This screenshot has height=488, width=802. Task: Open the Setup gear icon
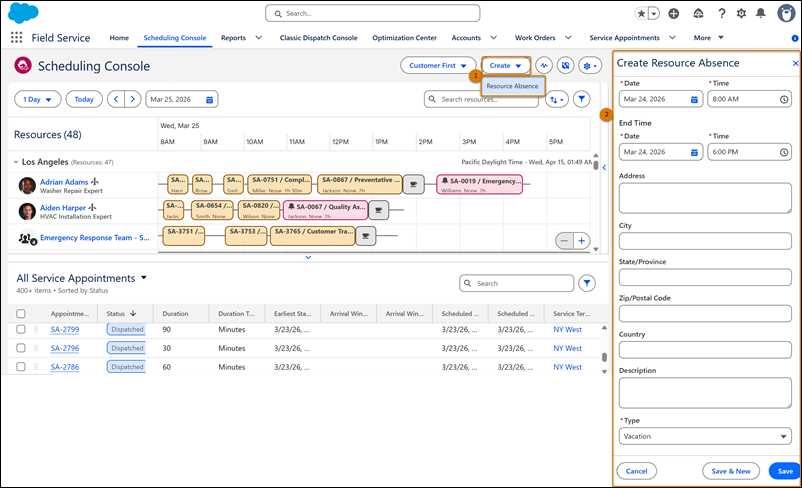click(x=741, y=14)
